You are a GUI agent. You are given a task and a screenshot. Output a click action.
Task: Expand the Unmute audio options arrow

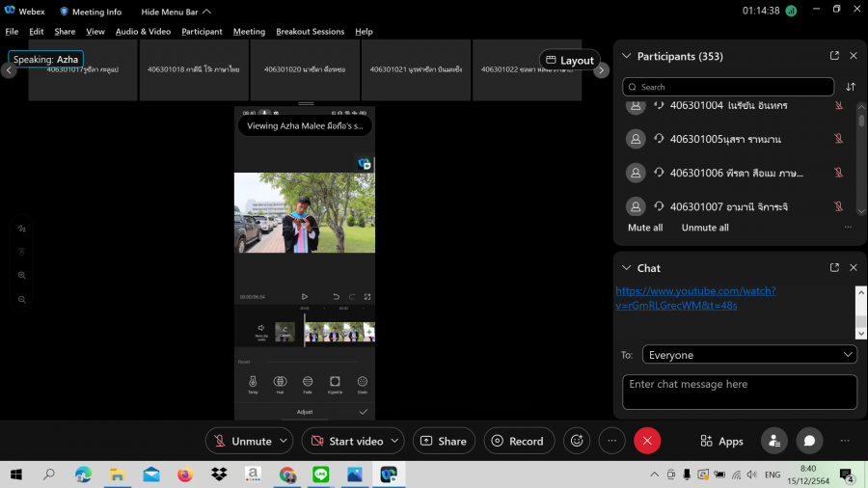(284, 441)
